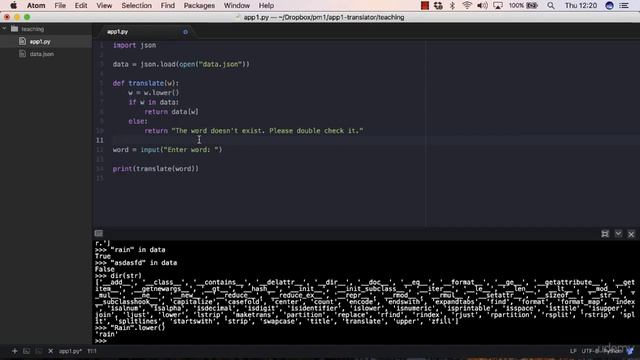Image resolution: width=640 pixels, height=360 pixels.
Task: Click the Thu 12:20 clock
Action: click(580, 6)
